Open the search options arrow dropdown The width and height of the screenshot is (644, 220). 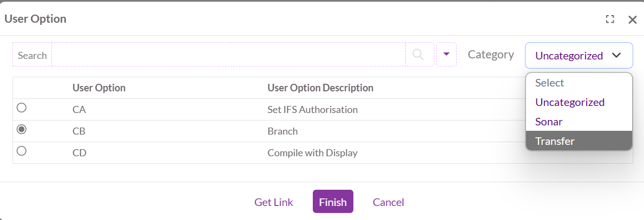(x=446, y=54)
